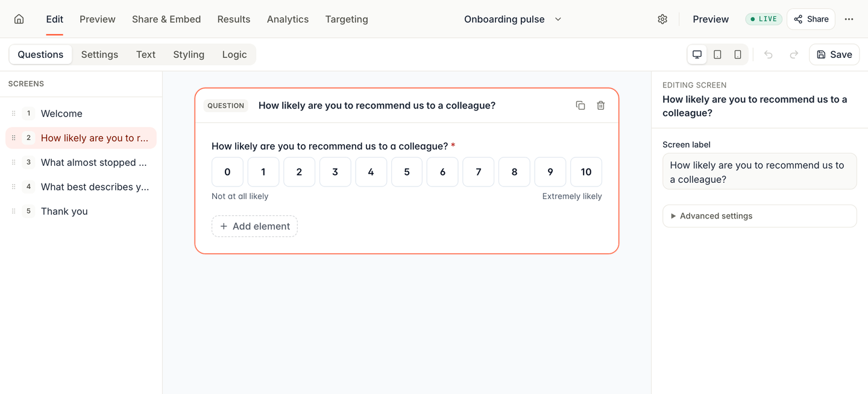Click the EDITING SCREEN heading
Screen dimensions: 868x394
pyautogui.click(x=694, y=85)
